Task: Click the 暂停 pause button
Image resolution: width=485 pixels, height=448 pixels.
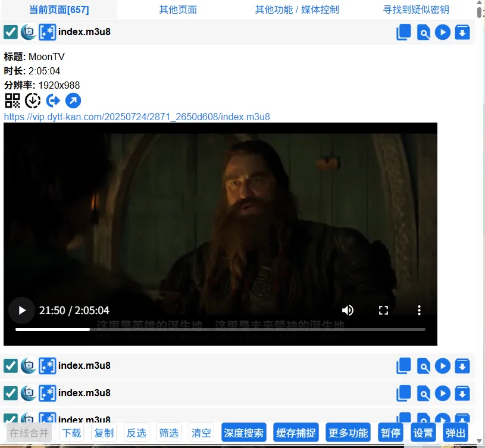Action: click(x=390, y=433)
